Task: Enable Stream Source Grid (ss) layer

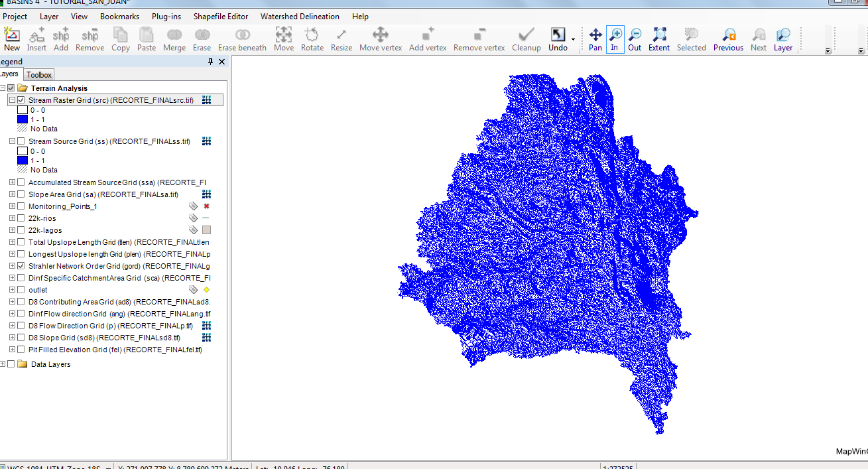Action: tap(21, 141)
